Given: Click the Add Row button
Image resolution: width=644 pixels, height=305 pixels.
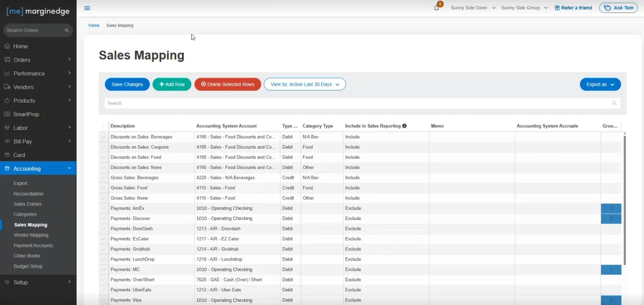Looking at the screenshot, I should (x=172, y=84).
